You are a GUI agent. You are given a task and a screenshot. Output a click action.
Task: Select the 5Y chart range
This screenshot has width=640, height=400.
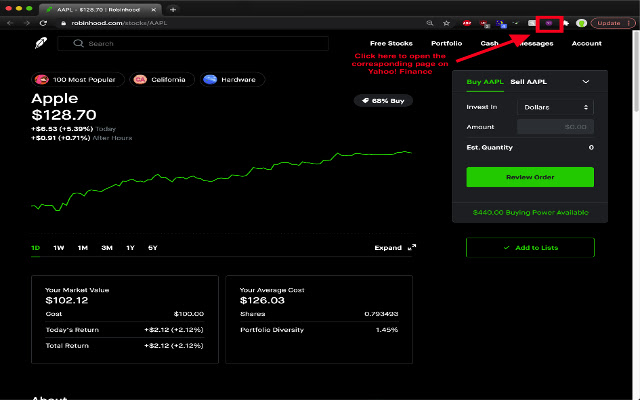[x=153, y=248]
